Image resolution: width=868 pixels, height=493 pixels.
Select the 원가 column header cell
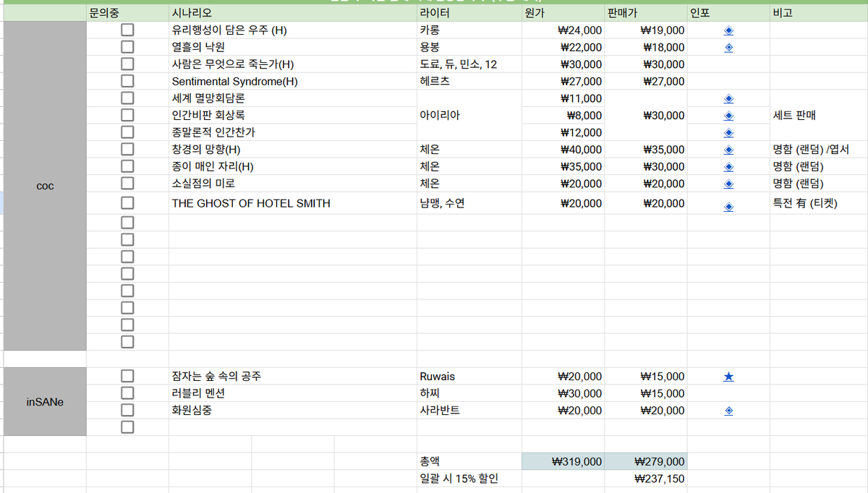tap(563, 13)
